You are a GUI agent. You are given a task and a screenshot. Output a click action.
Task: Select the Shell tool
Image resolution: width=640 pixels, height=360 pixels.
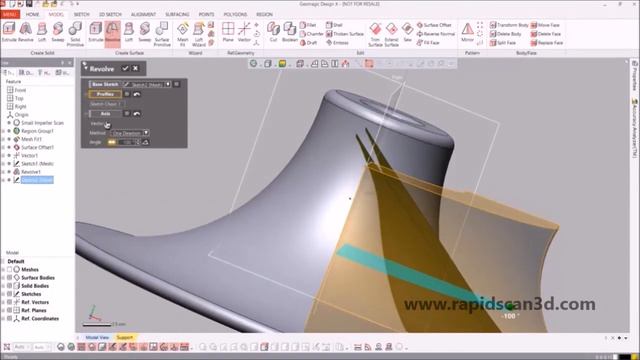(x=334, y=25)
